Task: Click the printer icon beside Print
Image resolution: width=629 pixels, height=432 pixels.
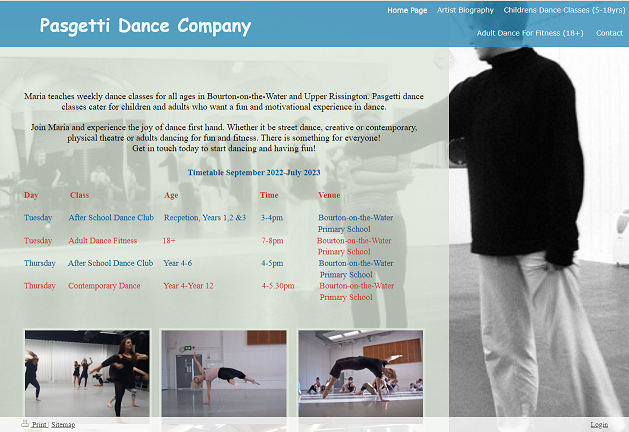Action: pos(25,423)
